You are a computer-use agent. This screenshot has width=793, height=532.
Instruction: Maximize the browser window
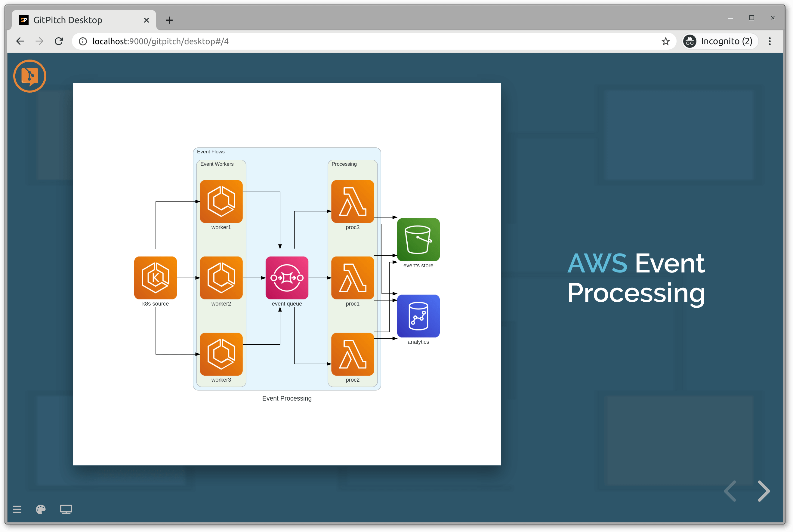(x=751, y=18)
